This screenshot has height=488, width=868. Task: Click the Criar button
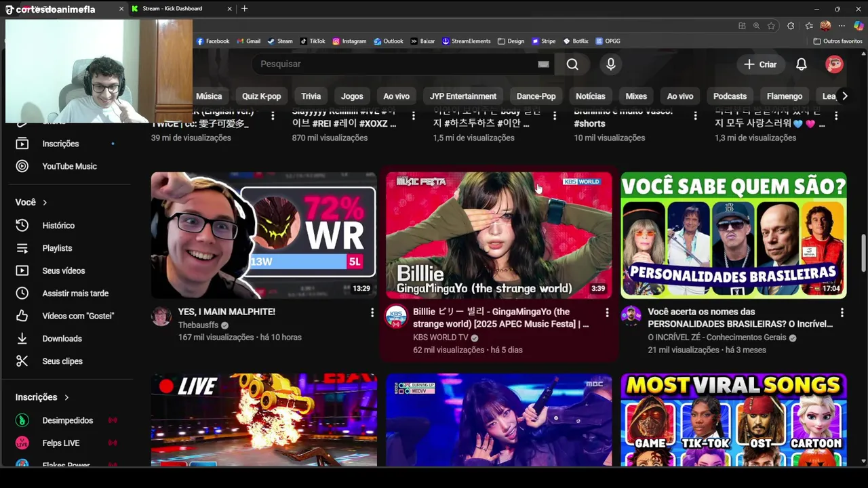pos(760,64)
